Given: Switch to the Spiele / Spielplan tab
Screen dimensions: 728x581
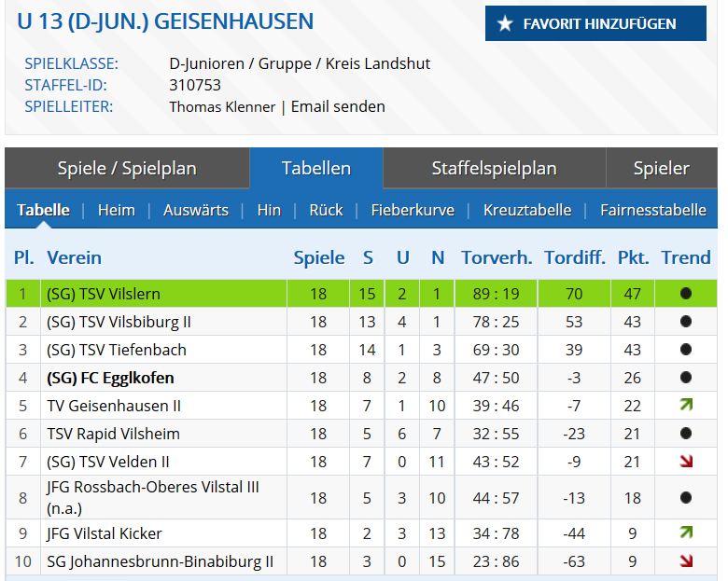Looking at the screenshot, I should click(127, 169).
